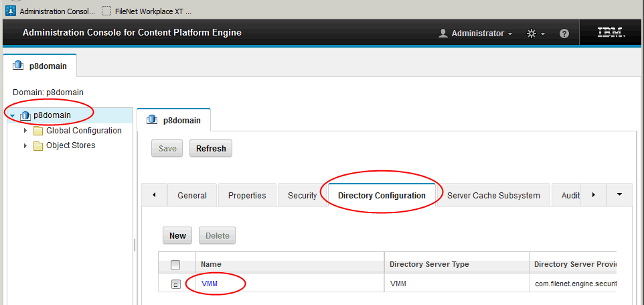
Task: Switch to FileNet Workplace XT browser tab
Action: pyautogui.click(x=146, y=11)
